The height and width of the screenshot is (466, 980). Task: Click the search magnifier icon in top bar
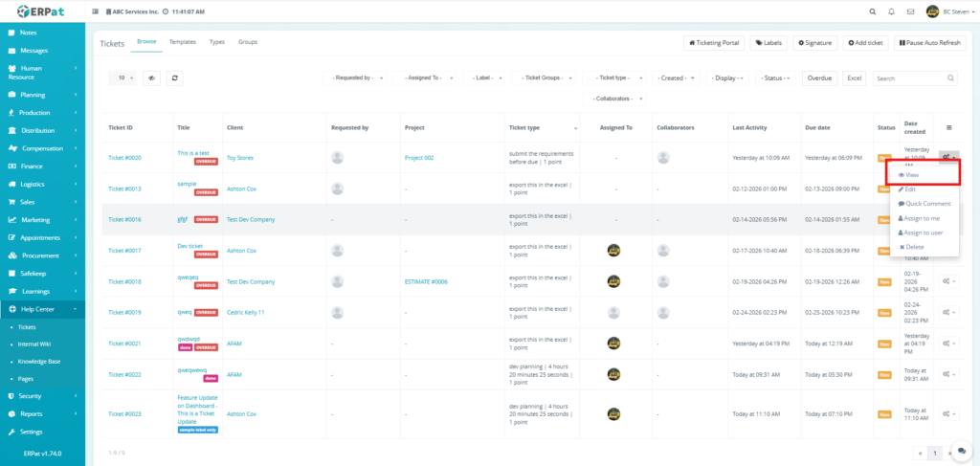[x=871, y=11]
